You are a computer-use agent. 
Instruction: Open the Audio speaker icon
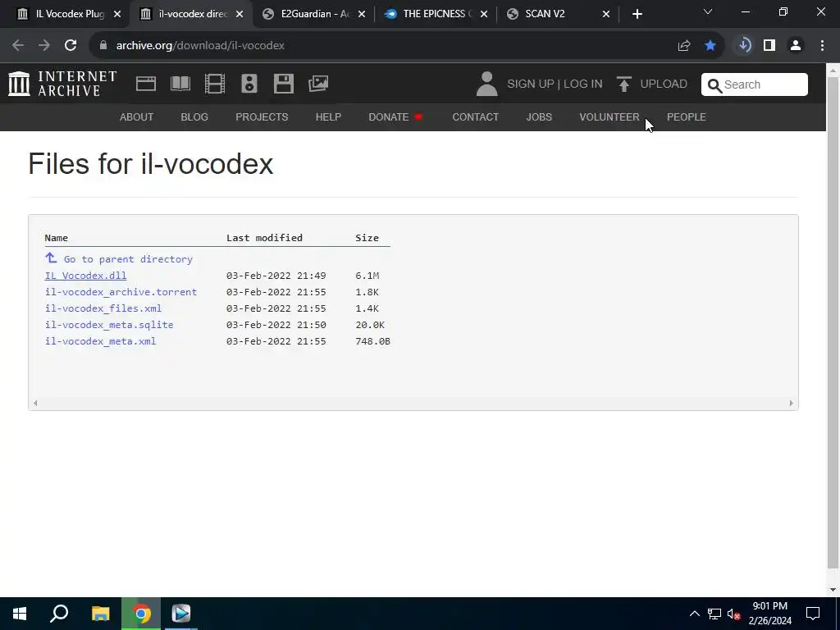click(x=249, y=84)
